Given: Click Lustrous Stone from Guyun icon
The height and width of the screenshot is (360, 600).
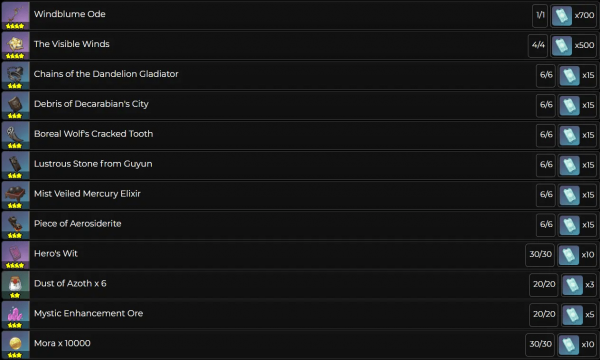Looking at the screenshot, I should pos(15,165).
